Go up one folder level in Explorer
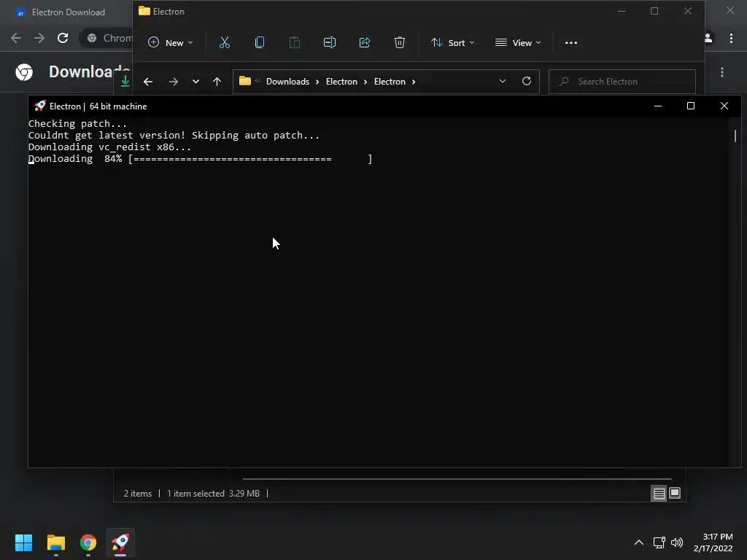The image size is (747, 560). point(217,82)
